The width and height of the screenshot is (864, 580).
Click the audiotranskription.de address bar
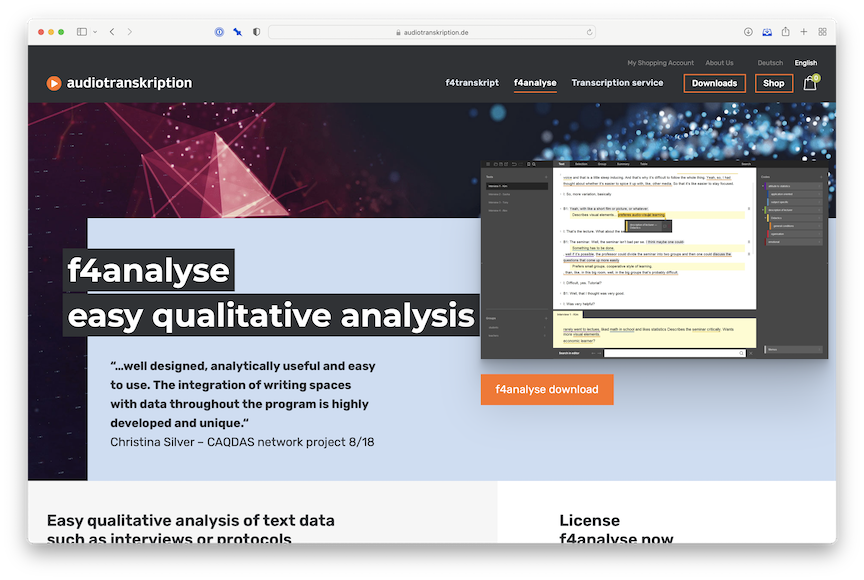[431, 32]
